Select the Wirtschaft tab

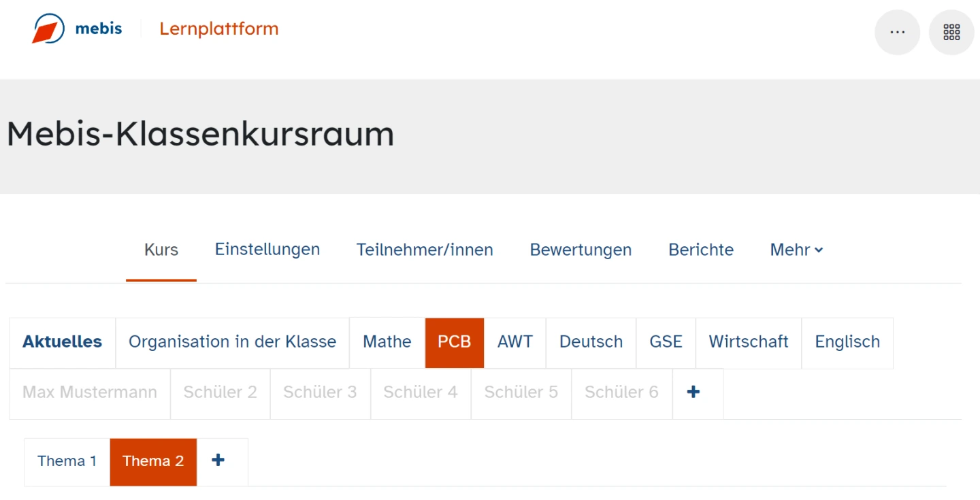tap(749, 341)
